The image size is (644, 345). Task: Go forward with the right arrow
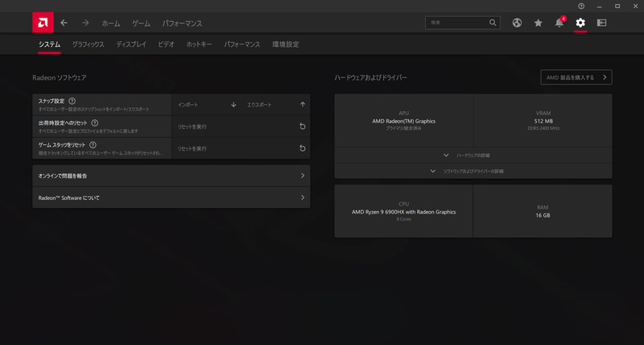click(85, 23)
